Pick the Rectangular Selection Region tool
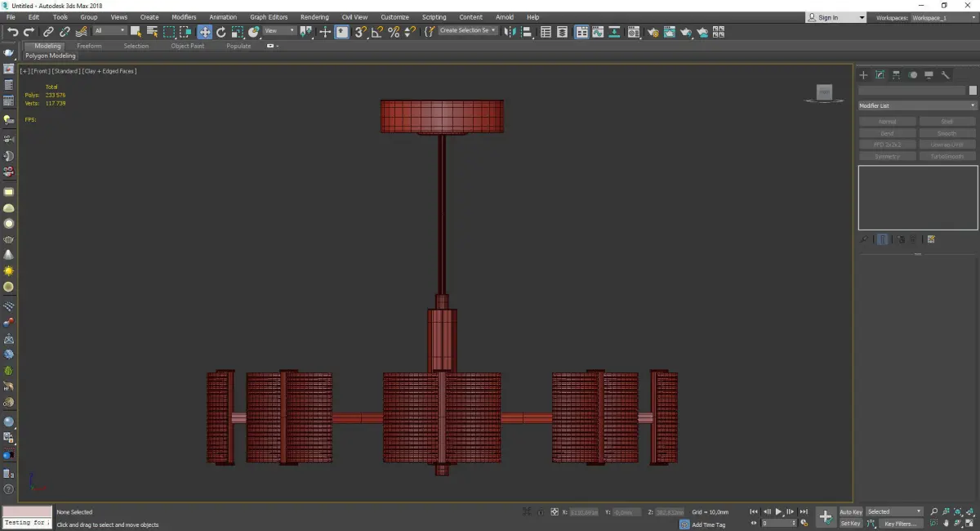This screenshot has height=531, width=980. tap(169, 32)
